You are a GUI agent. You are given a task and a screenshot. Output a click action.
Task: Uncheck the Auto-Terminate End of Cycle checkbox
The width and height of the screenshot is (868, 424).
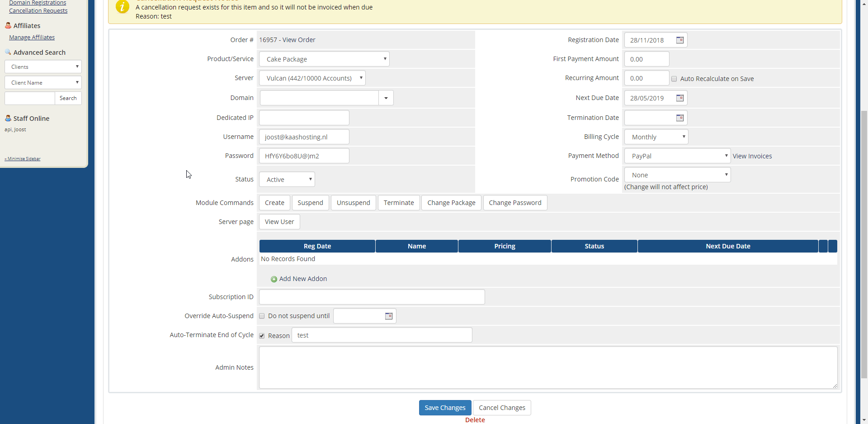[x=262, y=336]
